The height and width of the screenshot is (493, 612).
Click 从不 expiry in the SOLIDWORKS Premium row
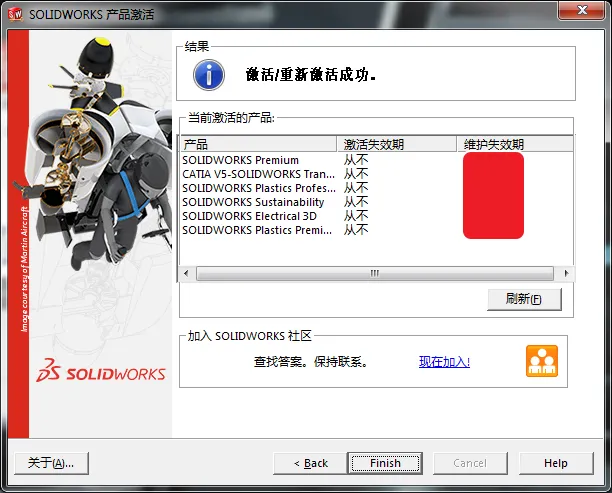point(356,160)
